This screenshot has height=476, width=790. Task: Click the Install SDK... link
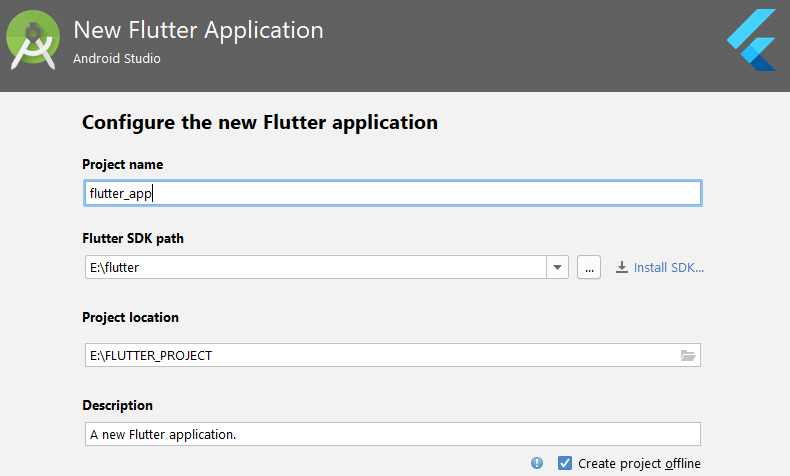[669, 267]
